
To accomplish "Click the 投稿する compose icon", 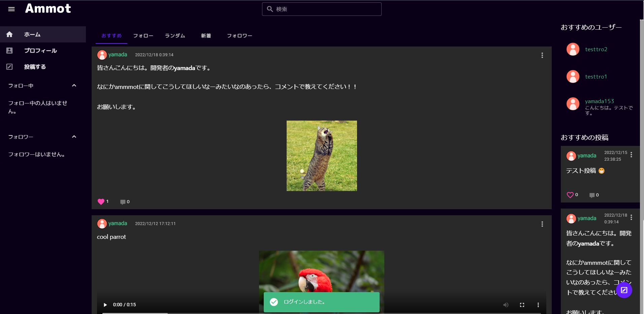I will [9, 66].
